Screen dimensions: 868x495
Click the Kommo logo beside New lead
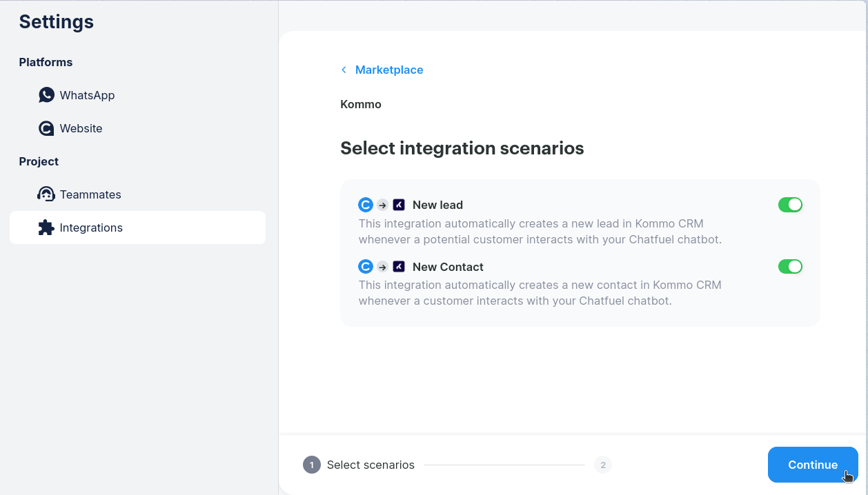click(x=399, y=205)
